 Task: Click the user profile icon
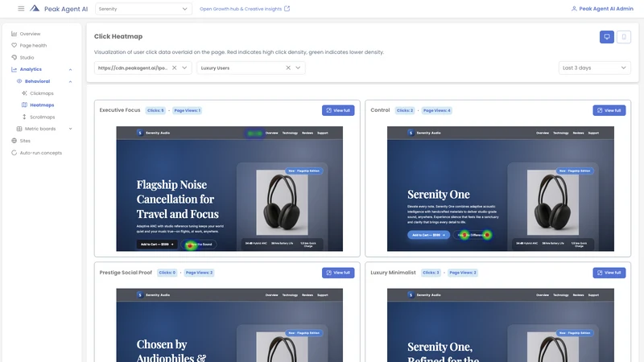[574, 9]
